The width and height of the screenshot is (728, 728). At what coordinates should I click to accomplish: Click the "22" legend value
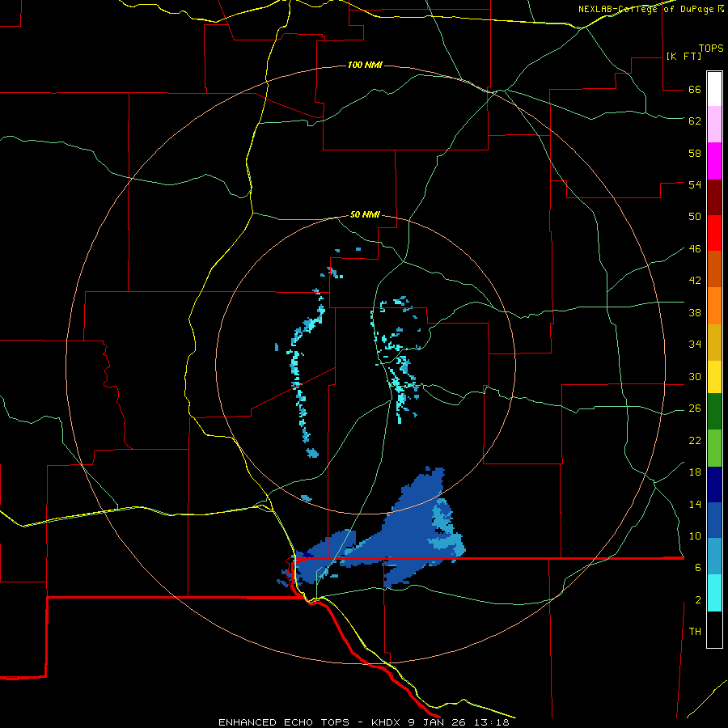click(695, 441)
